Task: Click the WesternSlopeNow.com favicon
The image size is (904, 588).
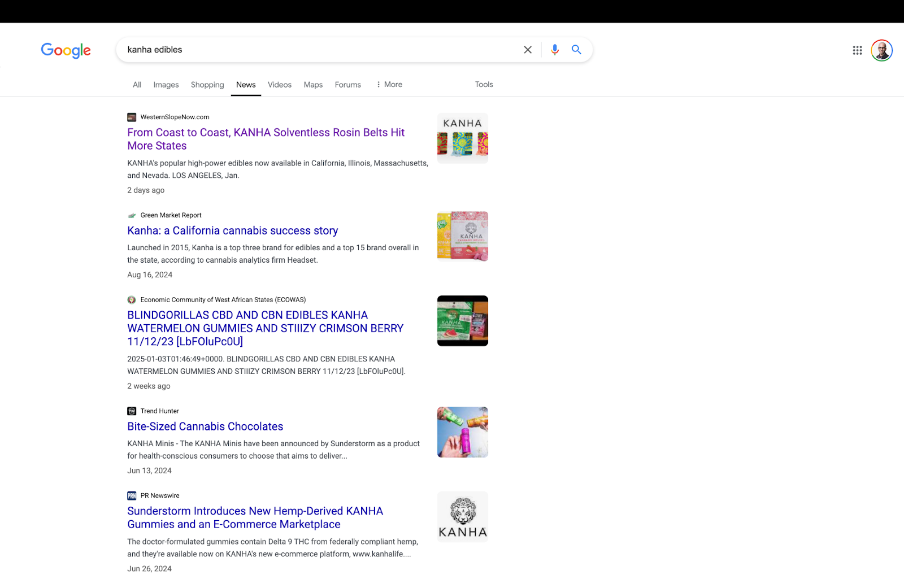Action: click(x=132, y=117)
